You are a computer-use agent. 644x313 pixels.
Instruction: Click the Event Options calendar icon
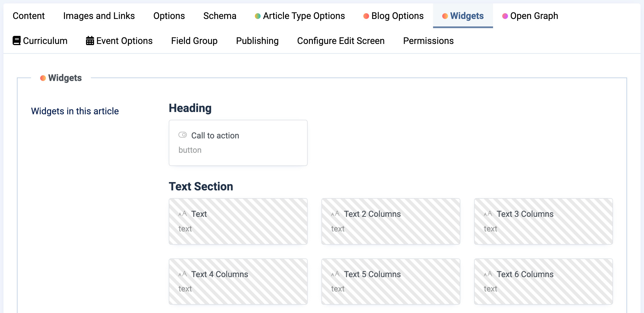click(x=90, y=40)
